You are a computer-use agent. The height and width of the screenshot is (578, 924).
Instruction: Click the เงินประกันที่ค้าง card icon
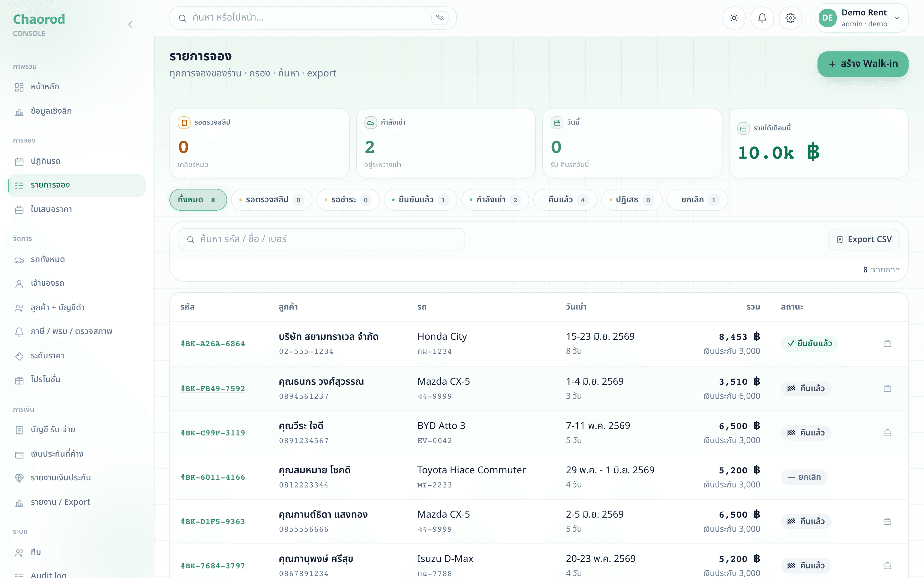point(19,454)
